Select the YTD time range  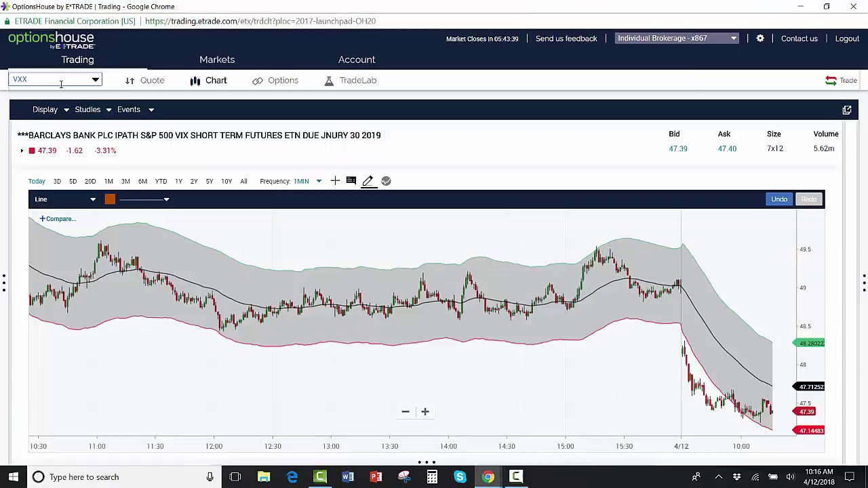point(161,182)
